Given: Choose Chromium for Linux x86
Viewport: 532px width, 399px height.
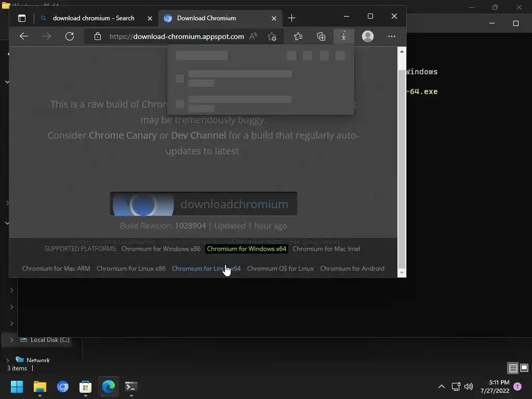Looking at the screenshot, I should (x=131, y=269).
